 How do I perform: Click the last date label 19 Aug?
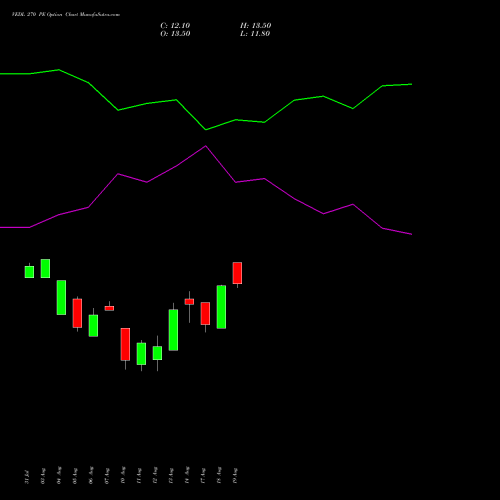coord(235,476)
